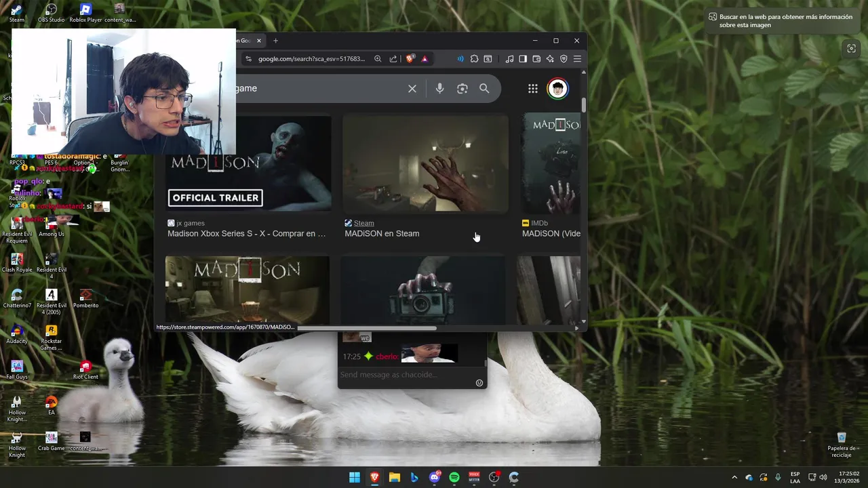The width and height of the screenshot is (868, 488).
Task: Click the chat 'Send message as chacoide' field
Action: (x=406, y=375)
